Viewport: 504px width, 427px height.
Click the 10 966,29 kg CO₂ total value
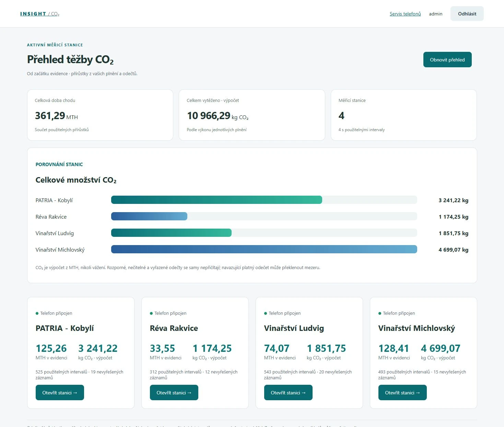pos(218,116)
